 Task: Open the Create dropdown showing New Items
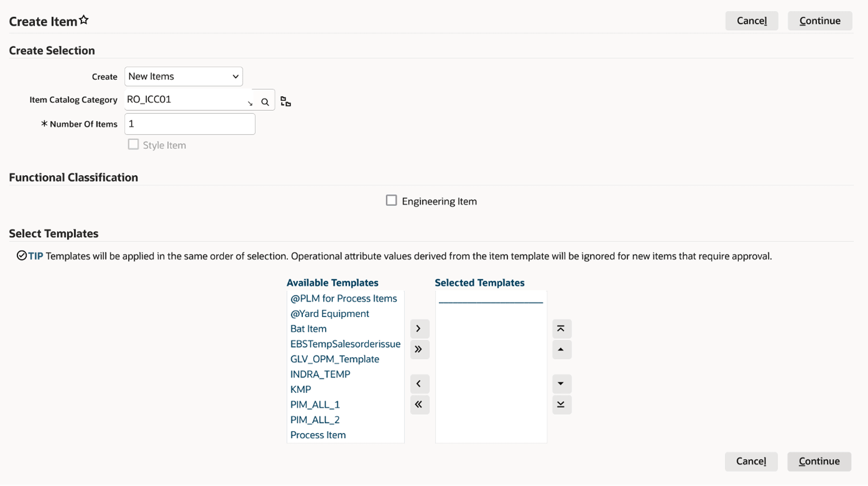pos(183,76)
